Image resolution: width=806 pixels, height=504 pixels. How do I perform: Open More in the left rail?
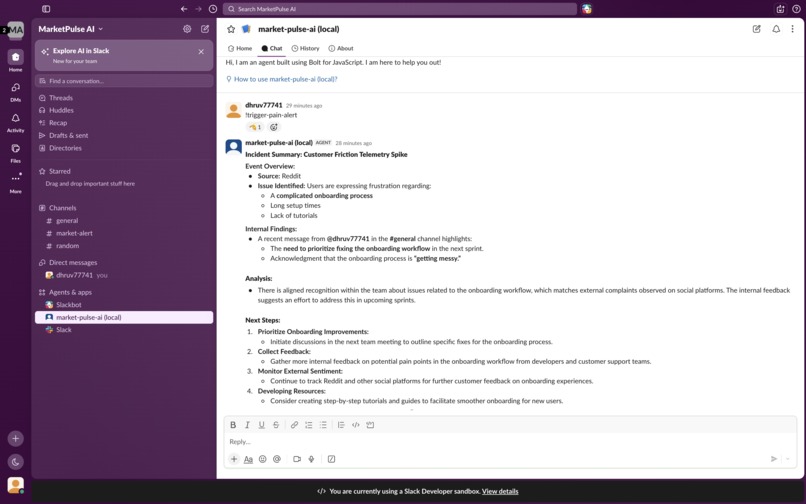(15, 183)
